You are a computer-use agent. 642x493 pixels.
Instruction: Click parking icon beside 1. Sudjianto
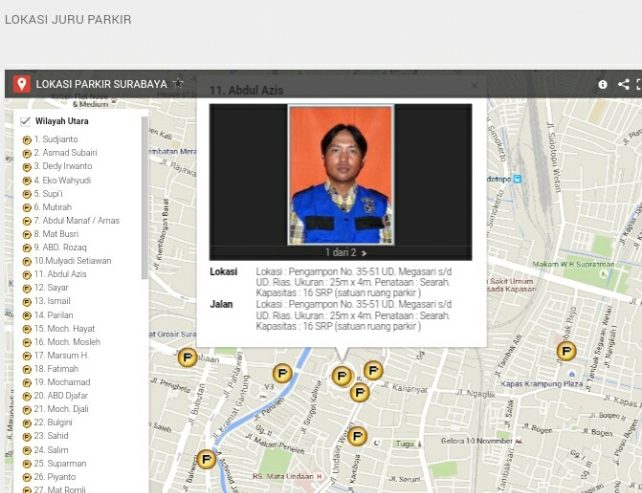point(27,140)
